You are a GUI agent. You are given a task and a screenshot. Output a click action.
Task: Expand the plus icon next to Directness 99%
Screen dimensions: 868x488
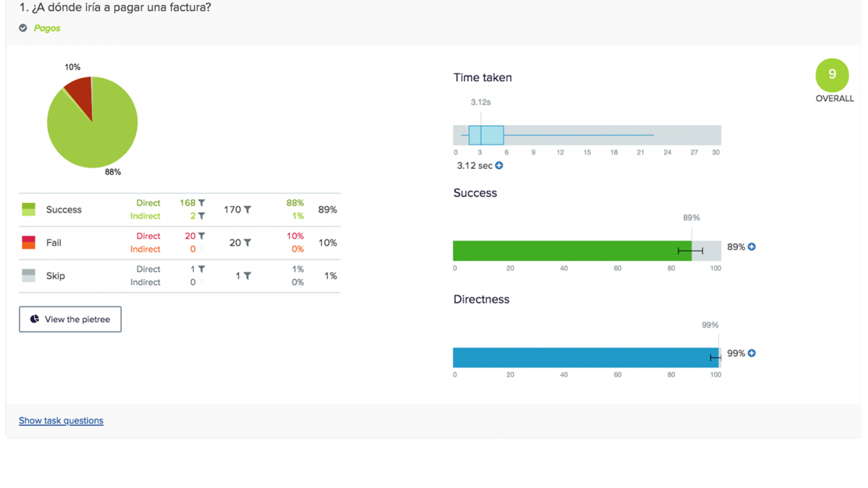point(752,354)
